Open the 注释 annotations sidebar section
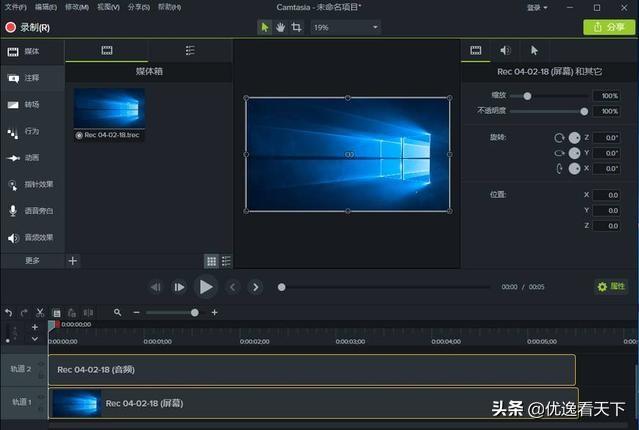Image resolution: width=639 pixels, height=430 pixels. point(32,78)
